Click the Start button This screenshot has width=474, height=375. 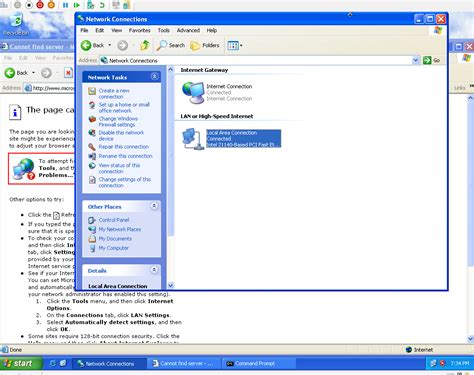[21, 363]
